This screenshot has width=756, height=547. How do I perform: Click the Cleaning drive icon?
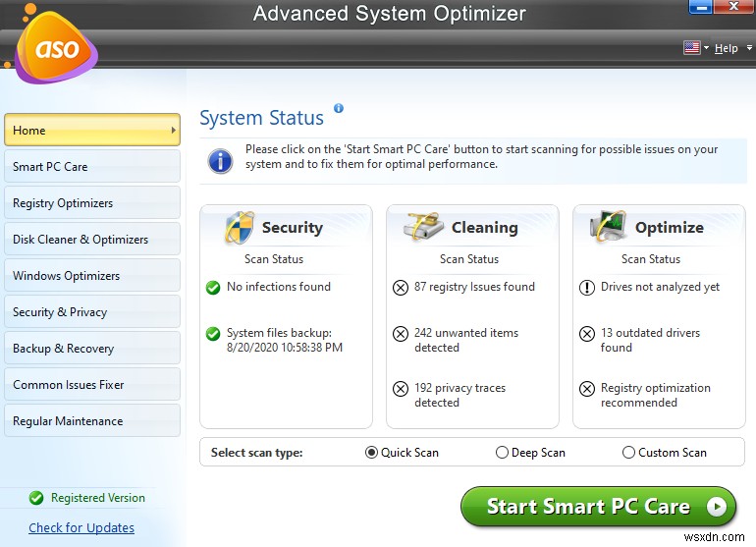coord(424,228)
